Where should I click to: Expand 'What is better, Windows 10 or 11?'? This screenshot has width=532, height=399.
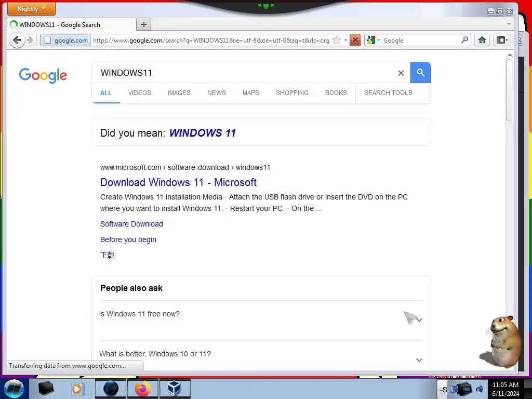(x=261, y=354)
